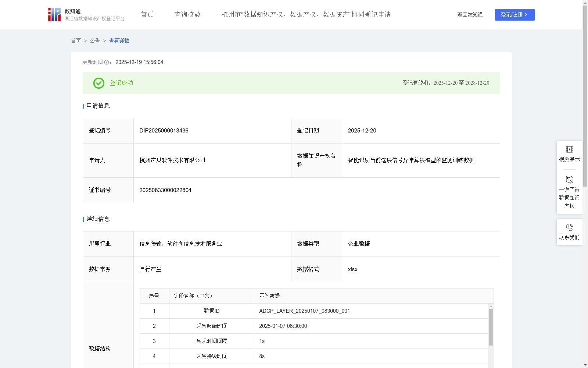Open the 视频展示 video icon

point(569,149)
